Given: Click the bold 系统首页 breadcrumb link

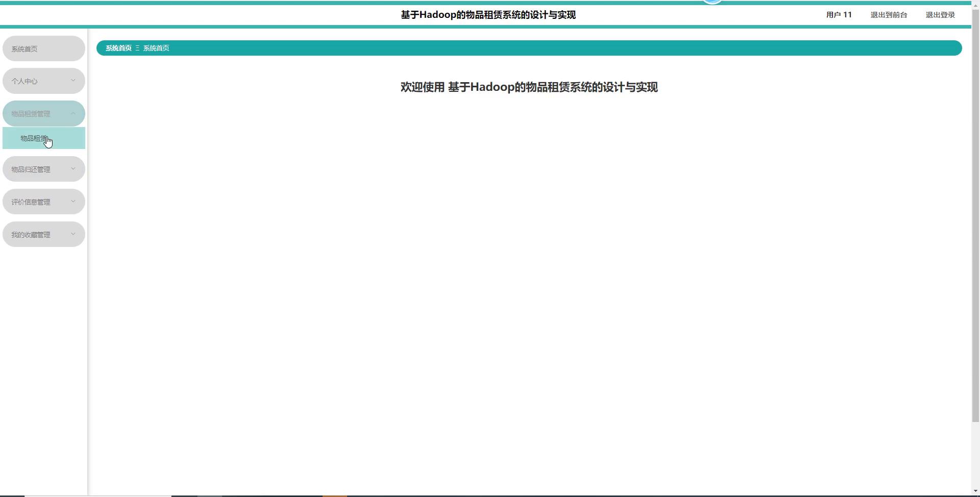Looking at the screenshot, I should point(118,48).
